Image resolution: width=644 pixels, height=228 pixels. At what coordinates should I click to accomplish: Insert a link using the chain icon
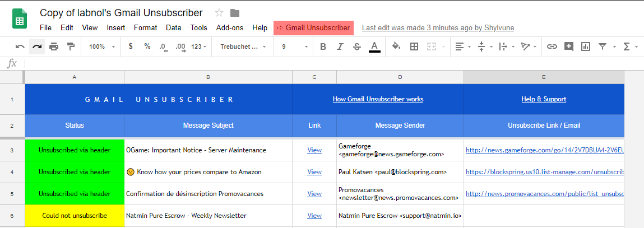click(x=552, y=46)
